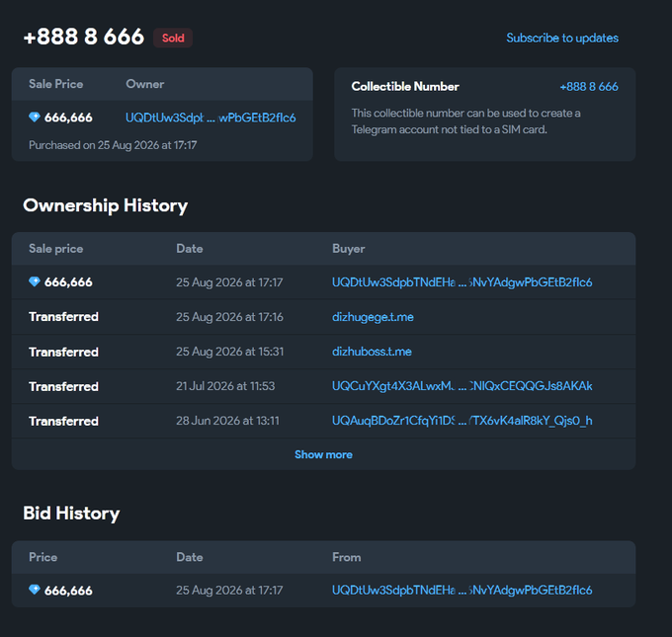
Task: Open buyer address starting UQCuYXgt4X3ALwxM
Action: click(462, 386)
